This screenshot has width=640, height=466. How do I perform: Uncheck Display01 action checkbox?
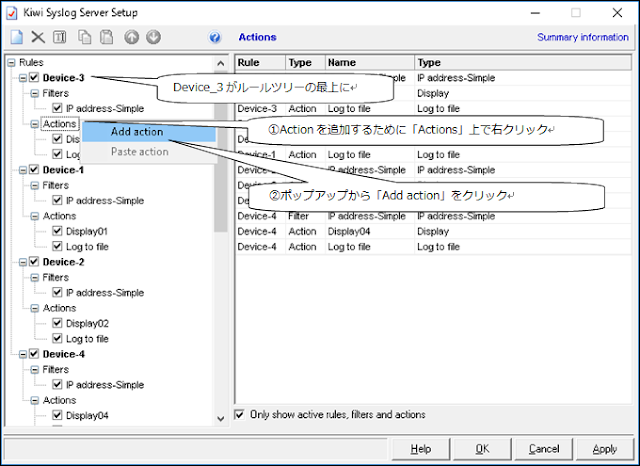(57, 231)
